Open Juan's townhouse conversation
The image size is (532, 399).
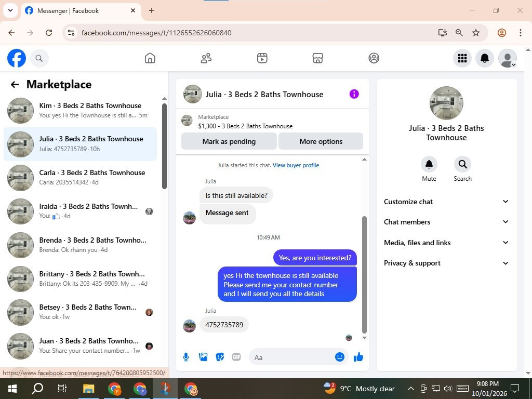coord(81,345)
